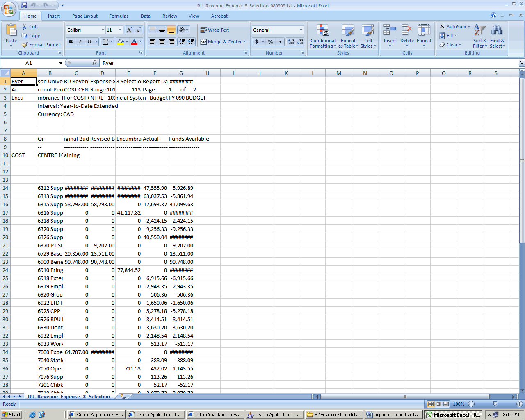
Task: Expand the General number format dropdown
Action: click(301, 30)
